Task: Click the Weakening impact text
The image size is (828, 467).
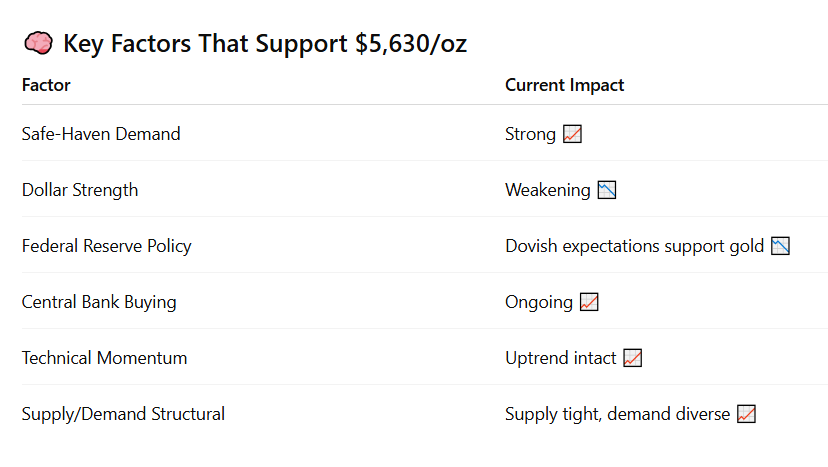Action: pyautogui.click(x=547, y=190)
